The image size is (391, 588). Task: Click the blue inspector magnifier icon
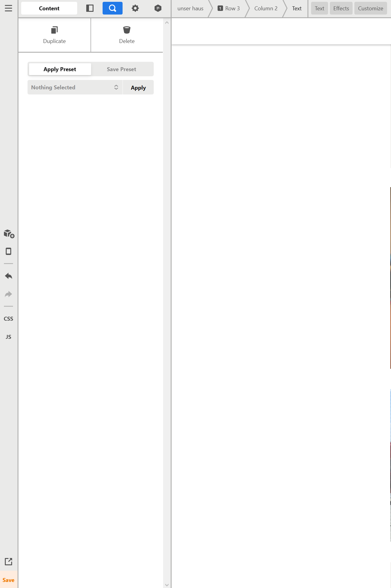click(113, 8)
